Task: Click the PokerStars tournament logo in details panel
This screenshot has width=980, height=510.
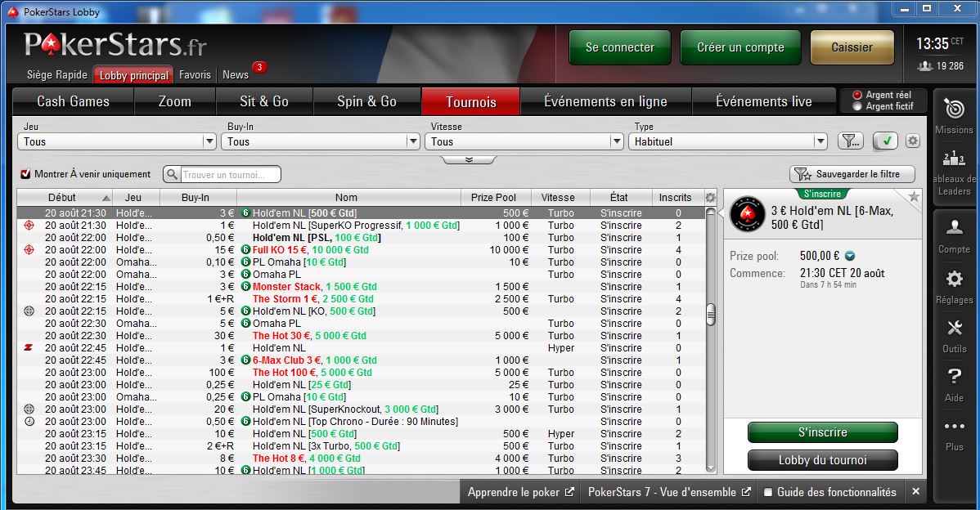Action: (748, 214)
